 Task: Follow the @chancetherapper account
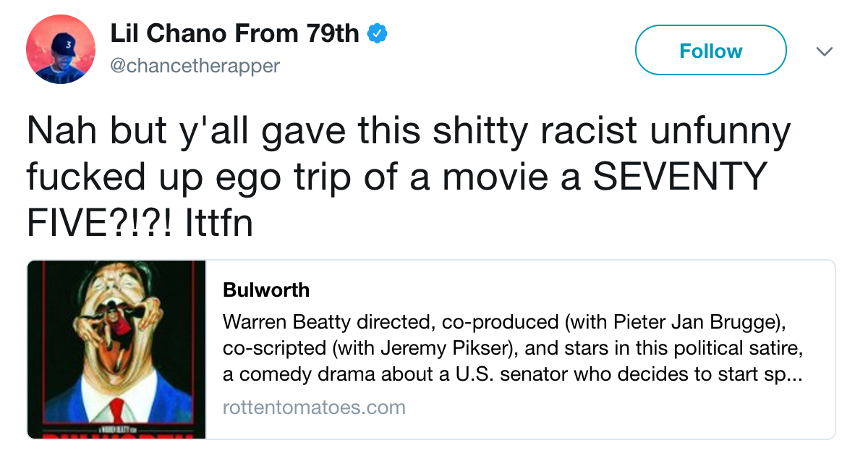(710, 51)
